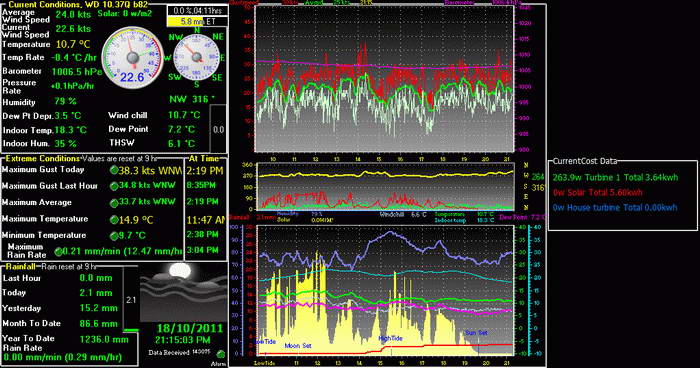
Task: Click the NW 316° wind direction readout
Action: pos(192,99)
